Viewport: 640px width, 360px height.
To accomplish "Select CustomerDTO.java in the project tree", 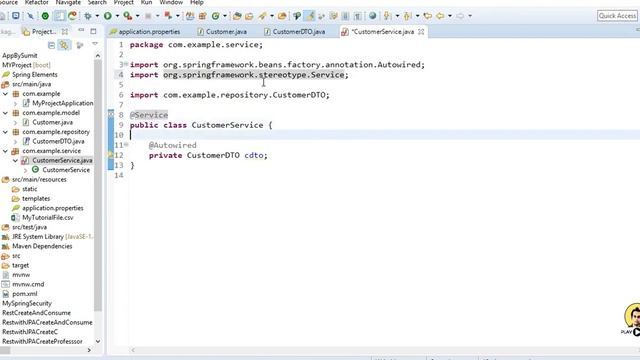I will [x=53, y=142].
